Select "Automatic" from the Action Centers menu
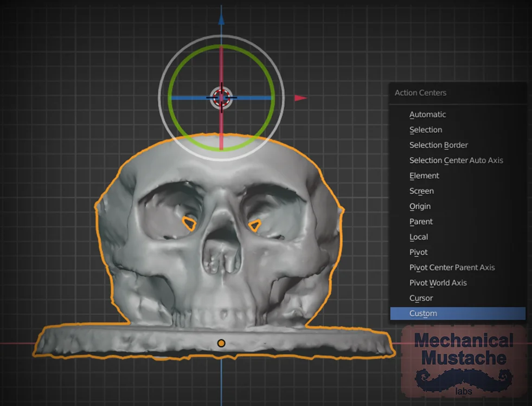Screen dimensions: 532x406 tap(428, 114)
